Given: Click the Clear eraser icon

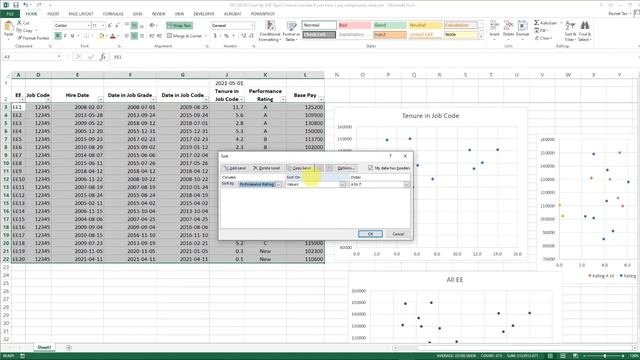Looking at the screenshot, I should tap(537, 38).
